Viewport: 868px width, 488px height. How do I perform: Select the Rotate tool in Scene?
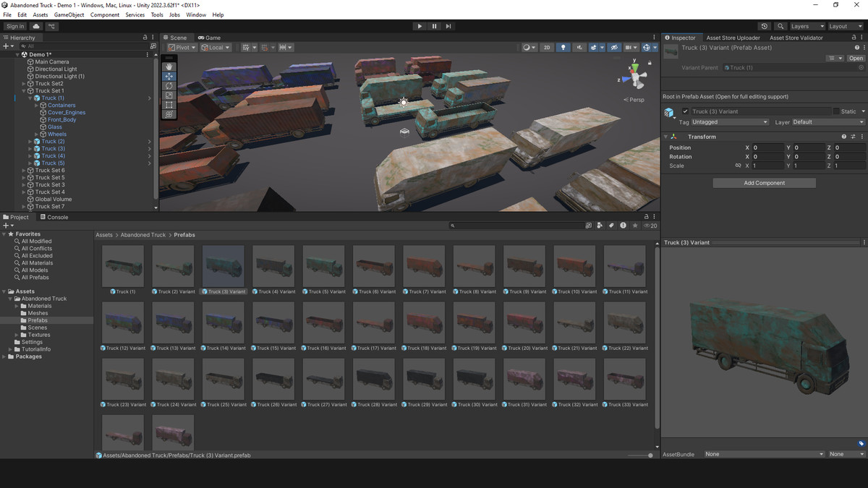coord(169,85)
